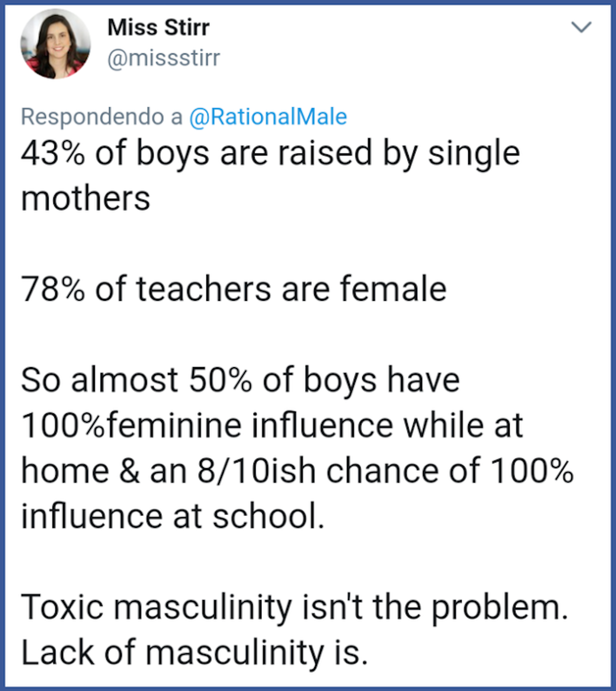Click the '78%' figure in the tweet
The image size is (616, 691).
click(53, 289)
